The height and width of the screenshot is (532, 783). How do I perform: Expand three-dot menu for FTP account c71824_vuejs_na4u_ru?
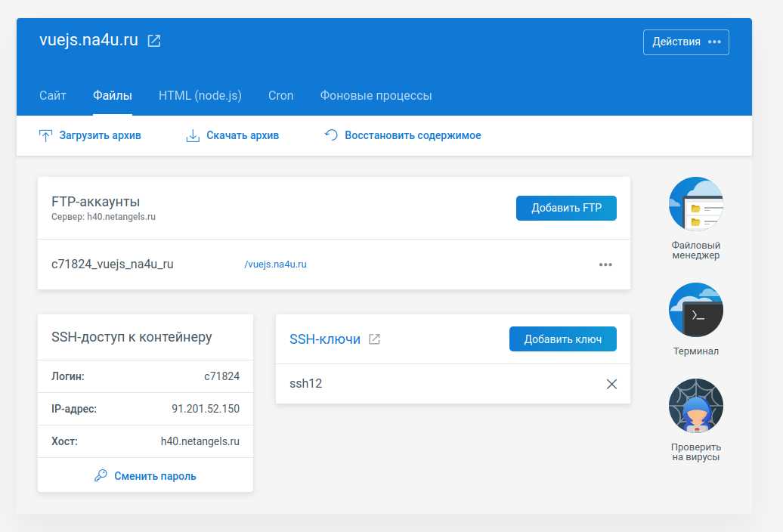(x=605, y=264)
